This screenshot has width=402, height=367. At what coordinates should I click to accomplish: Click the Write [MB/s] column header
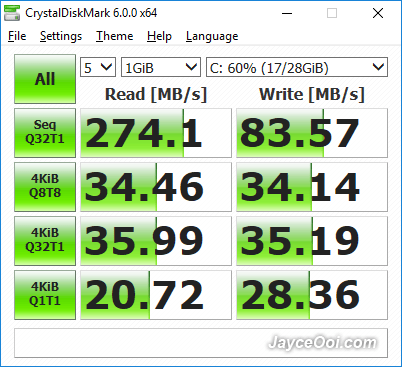coord(312,94)
